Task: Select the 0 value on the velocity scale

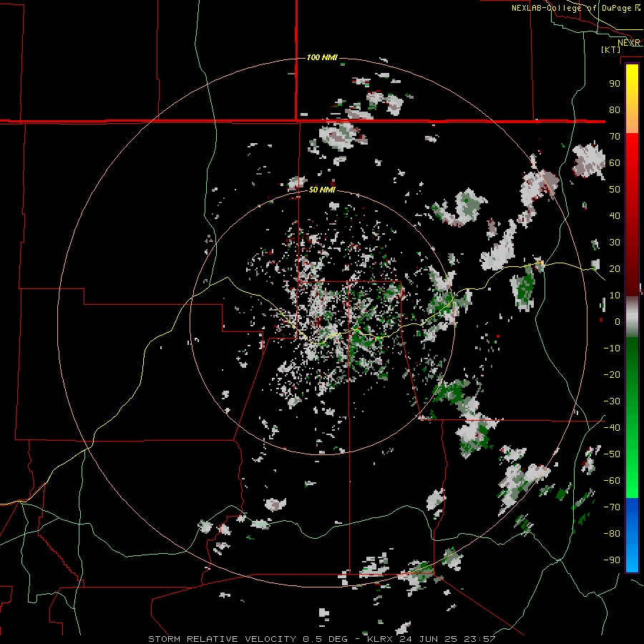Action: point(618,322)
